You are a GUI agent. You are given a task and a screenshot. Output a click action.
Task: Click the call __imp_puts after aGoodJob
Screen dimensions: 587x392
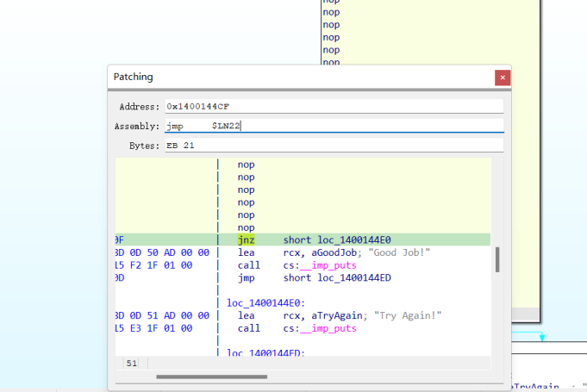(x=303, y=265)
